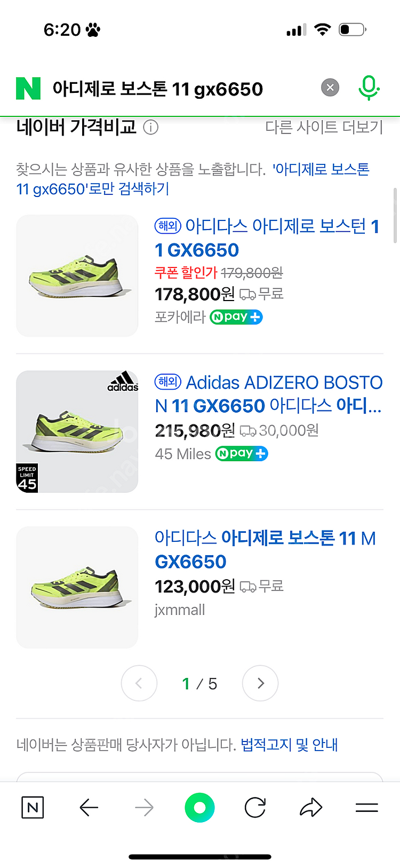Reload the page with refresh icon
Viewport: 400px width, 868px height.
(x=255, y=808)
